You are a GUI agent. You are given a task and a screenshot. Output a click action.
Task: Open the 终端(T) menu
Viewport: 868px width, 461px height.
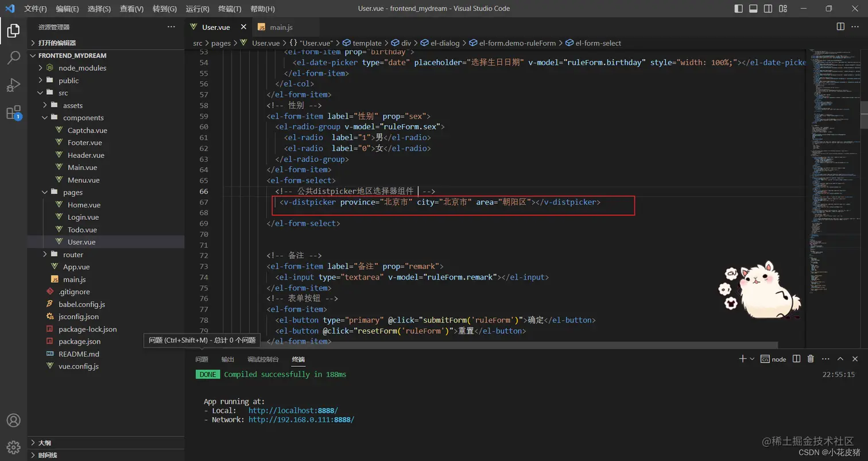click(x=230, y=9)
